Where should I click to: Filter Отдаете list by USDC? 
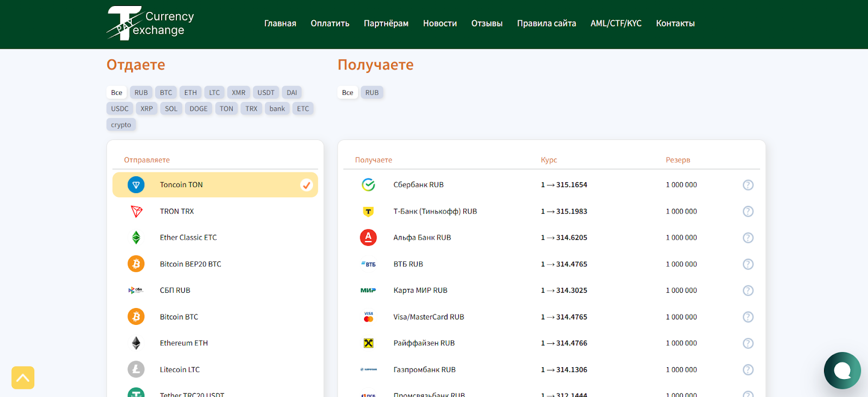click(120, 108)
